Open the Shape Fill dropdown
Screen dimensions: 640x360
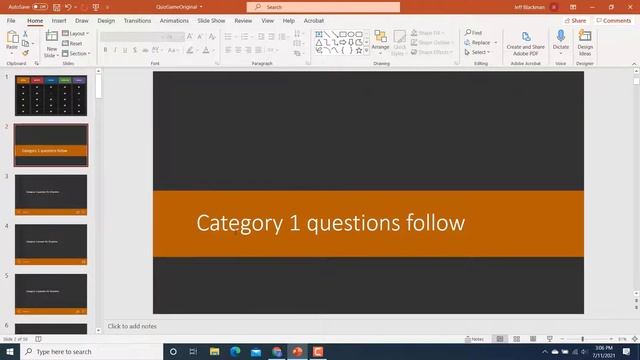[x=428, y=33]
